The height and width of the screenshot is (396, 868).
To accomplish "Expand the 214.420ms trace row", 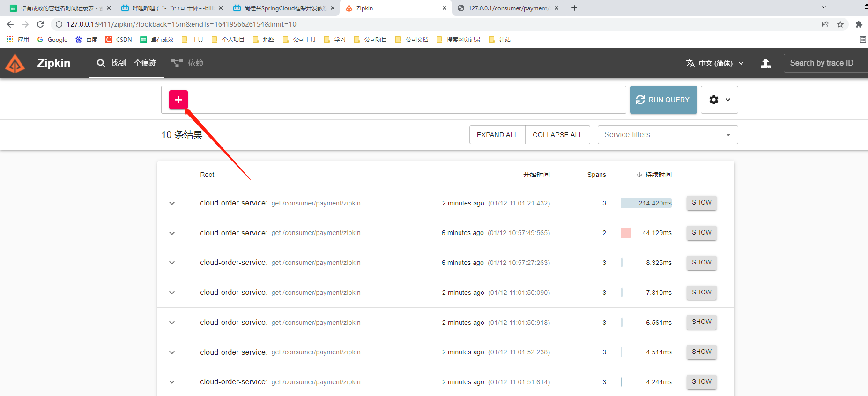I will [172, 203].
